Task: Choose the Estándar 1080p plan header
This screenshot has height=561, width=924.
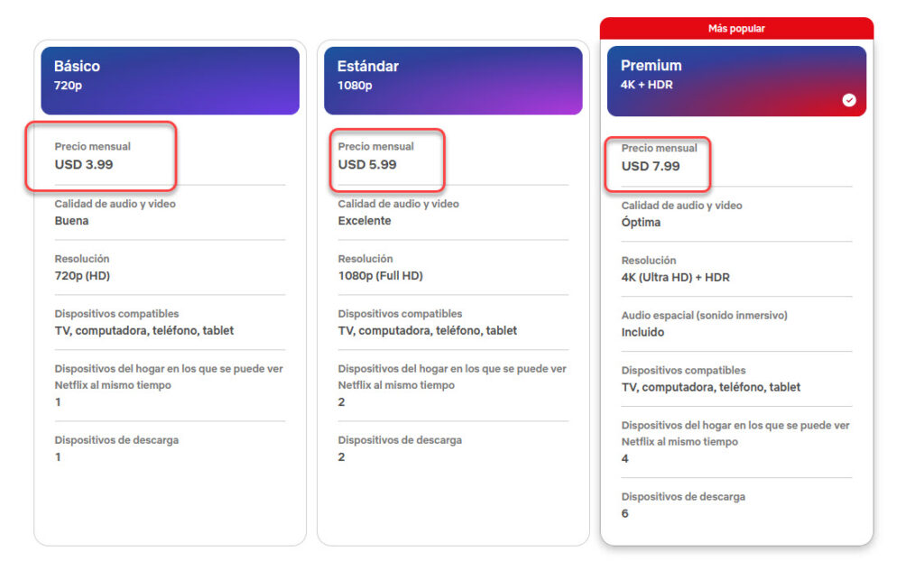Action: (x=453, y=80)
